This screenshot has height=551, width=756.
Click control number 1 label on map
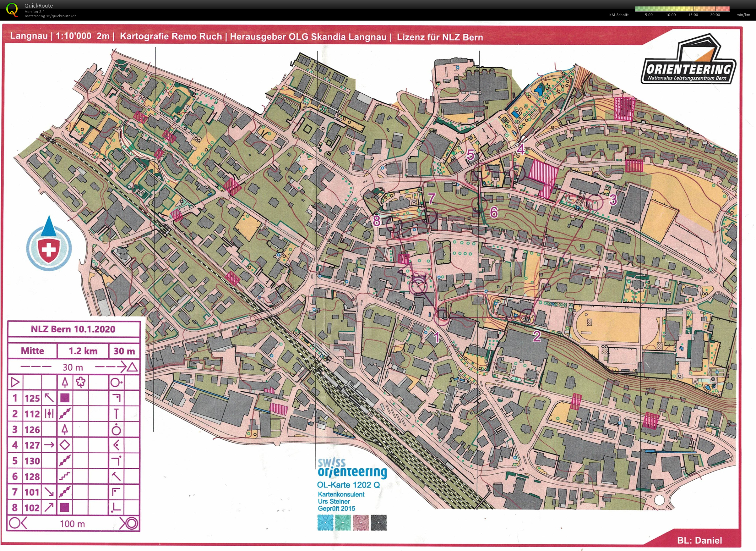[436, 338]
